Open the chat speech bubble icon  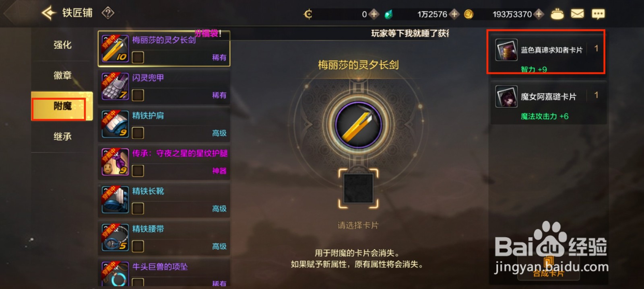(598, 14)
